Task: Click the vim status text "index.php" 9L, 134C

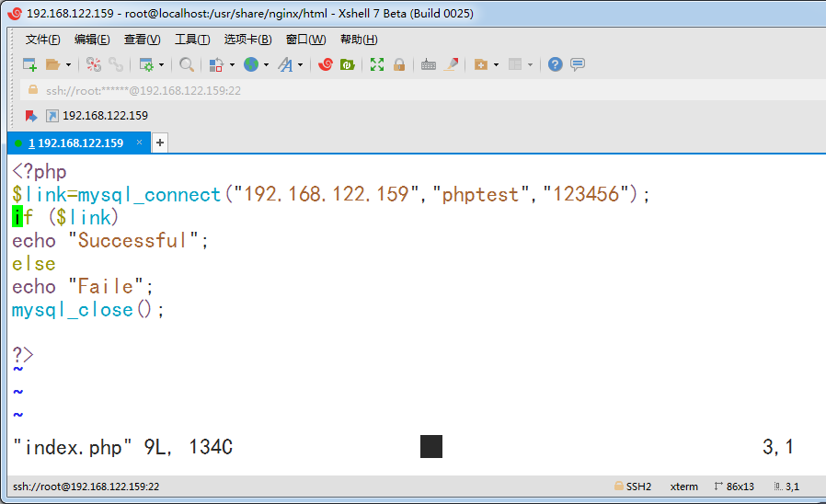Action: coord(122,448)
